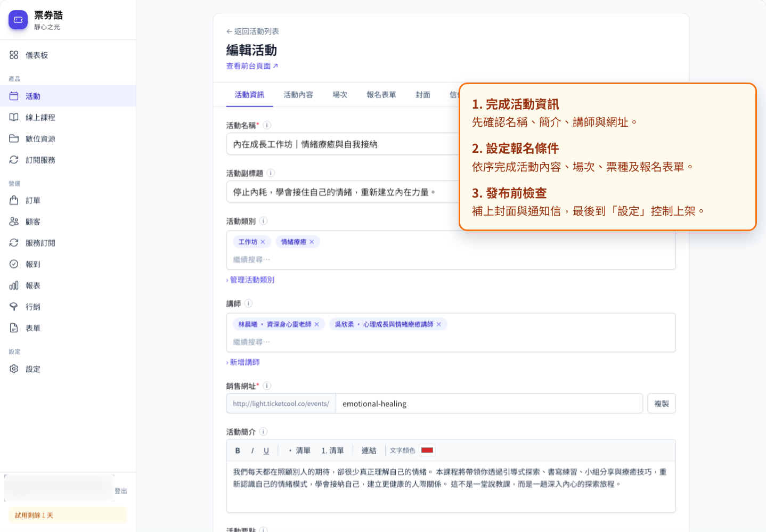Remove the 情緒療癒 category tag

click(x=312, y=242)
